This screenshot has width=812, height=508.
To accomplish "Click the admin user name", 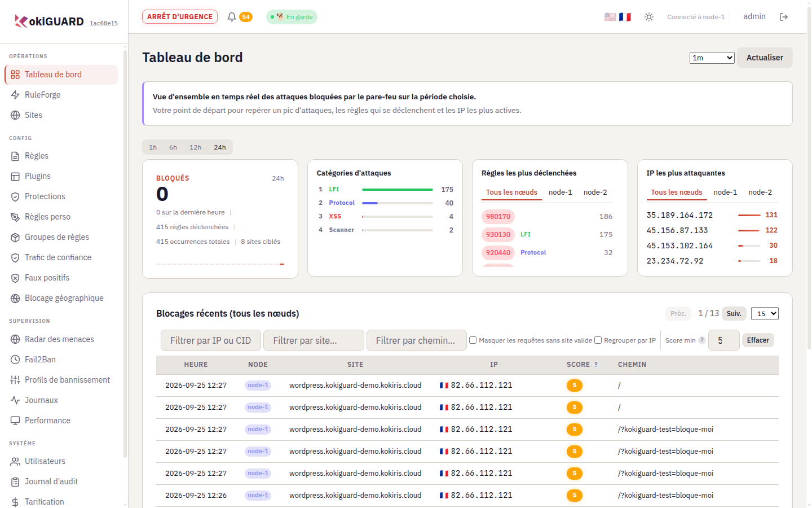I will pyautogui.click(x=754, y=16).
